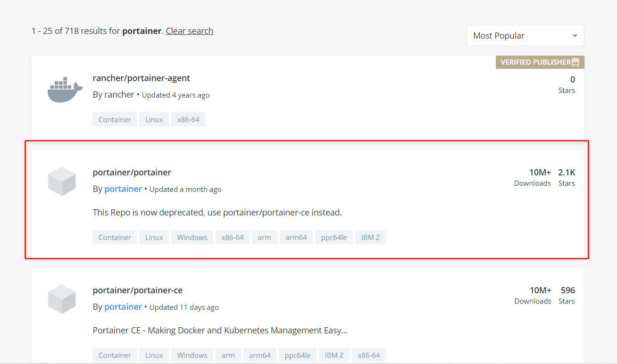Click Linux tag in portainer/portainer card
The height and width of the screenshot is (364, 617).
154,237
